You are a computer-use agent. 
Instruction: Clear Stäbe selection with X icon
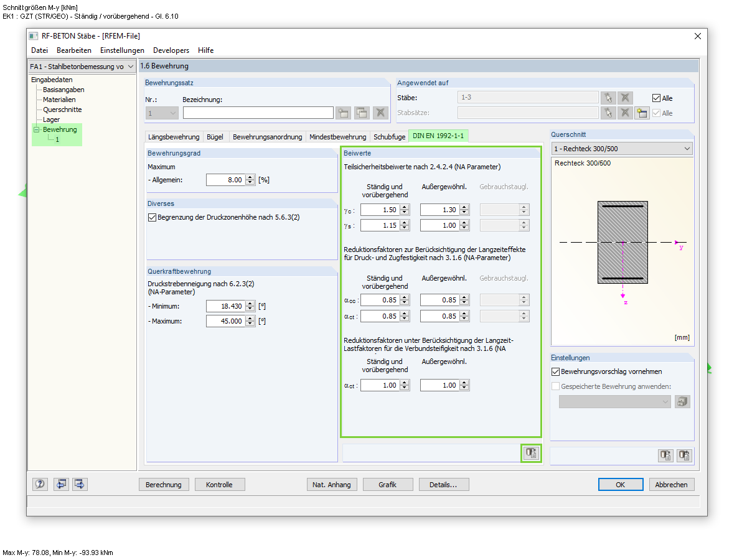tap(625, 97)
